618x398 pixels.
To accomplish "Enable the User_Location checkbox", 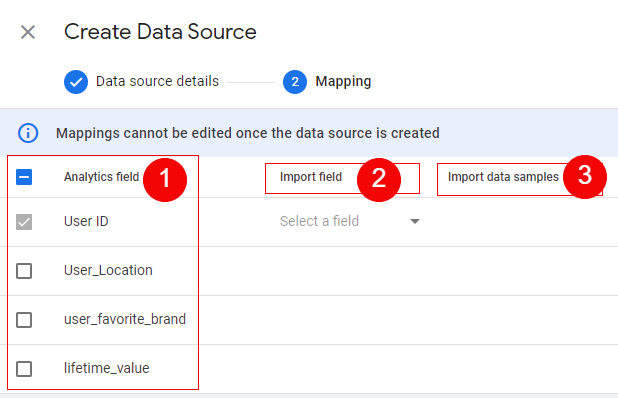I will 24,271.
